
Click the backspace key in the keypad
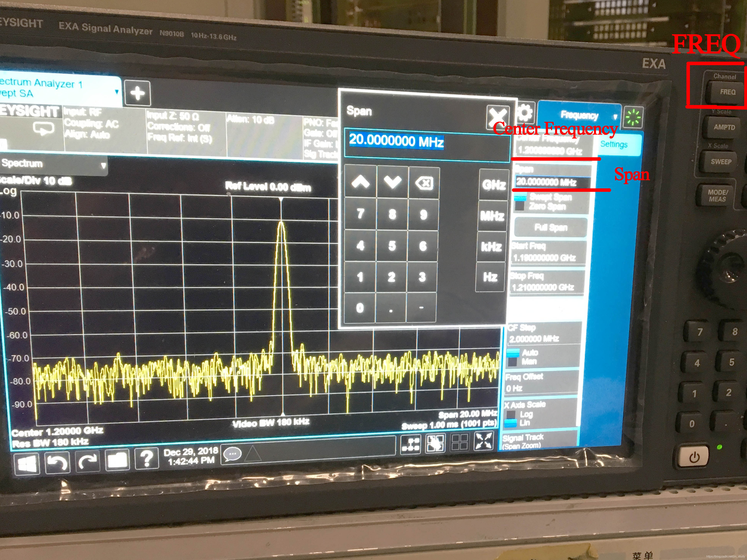(424, 183)
